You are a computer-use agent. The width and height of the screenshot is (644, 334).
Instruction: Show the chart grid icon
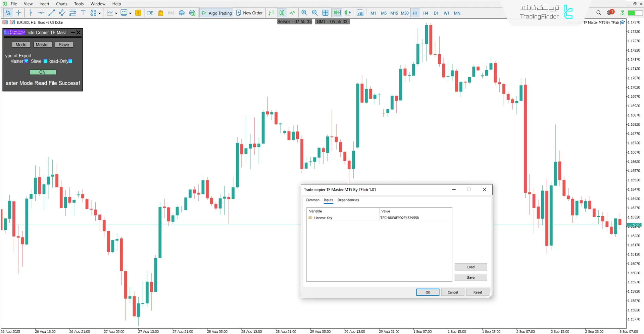coord(325,13)
